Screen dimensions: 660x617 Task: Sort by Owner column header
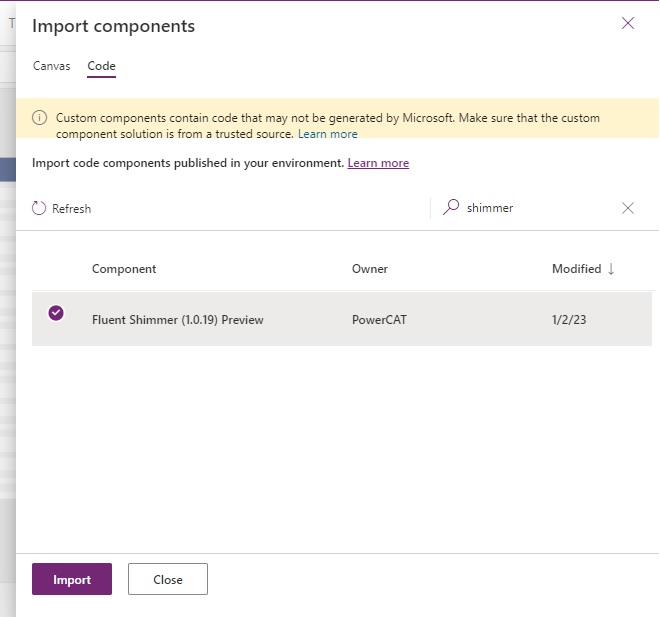(370, 269)
